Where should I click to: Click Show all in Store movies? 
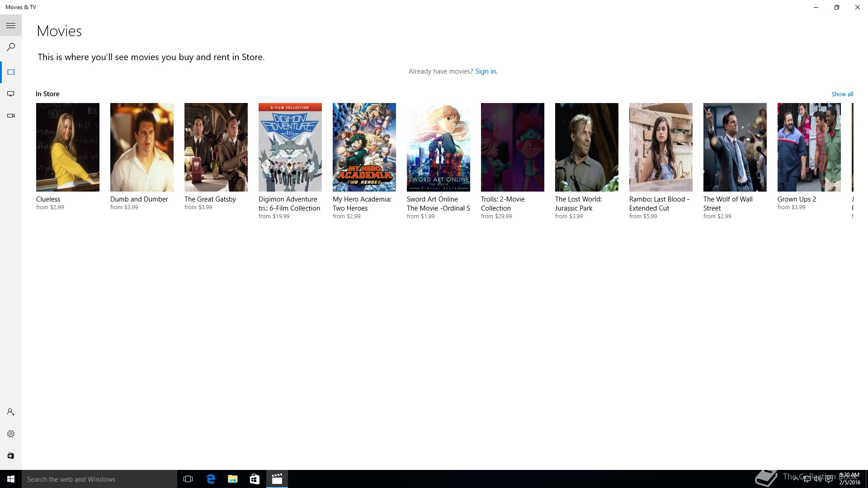[842, 94]
